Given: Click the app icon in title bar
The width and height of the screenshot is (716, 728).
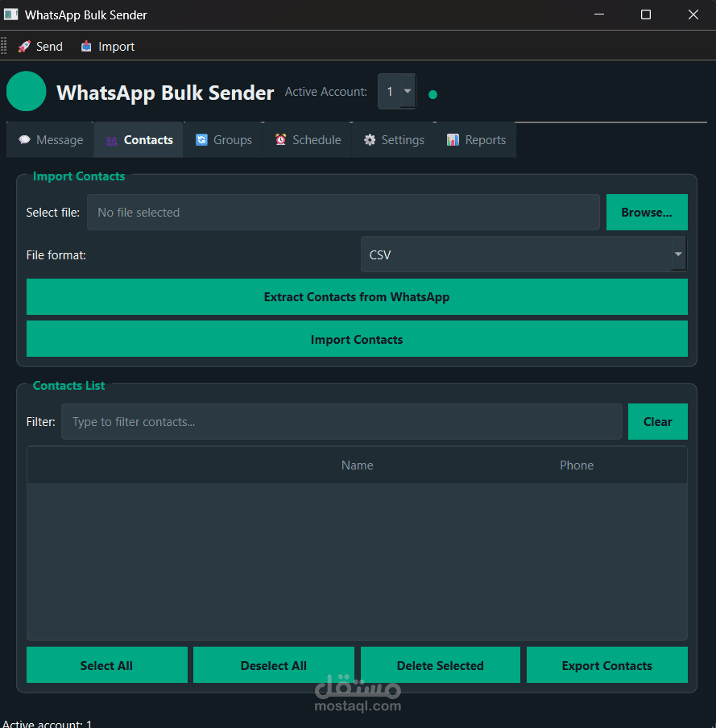Looking at the screenshot, I should (x=10, y=14).
